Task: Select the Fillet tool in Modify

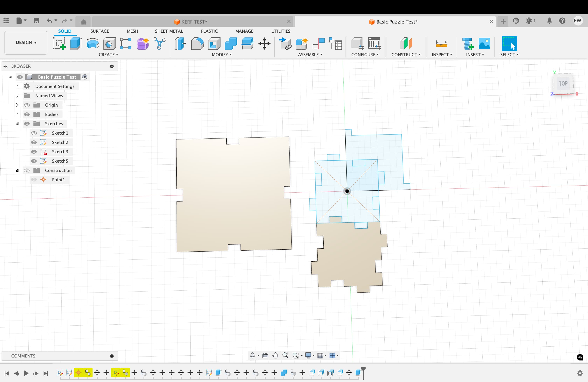Action: click(197, 44)
